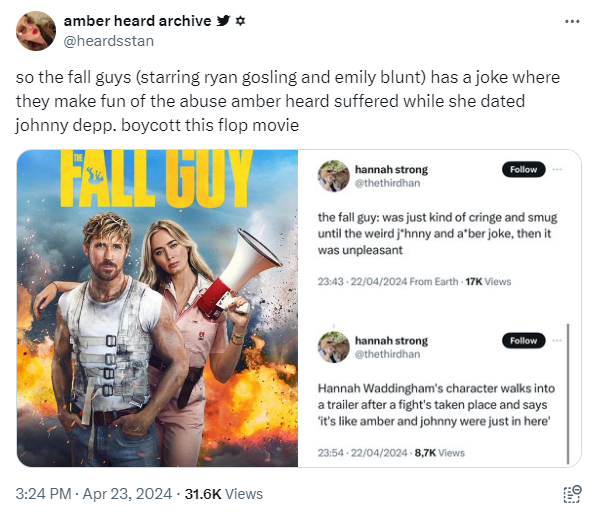Open the @heardsstan handle link
Screen dimensions: 598x516
coord(109,41)
